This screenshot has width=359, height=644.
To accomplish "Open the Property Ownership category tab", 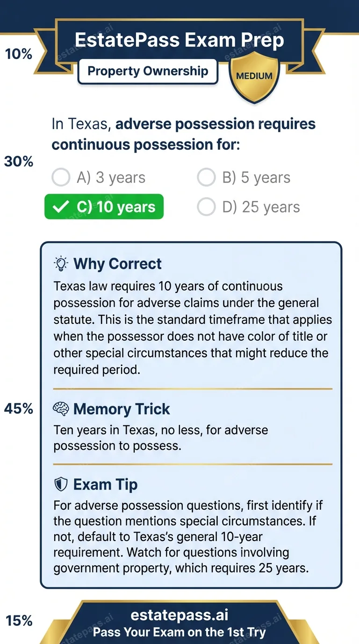I will point(148,71).
